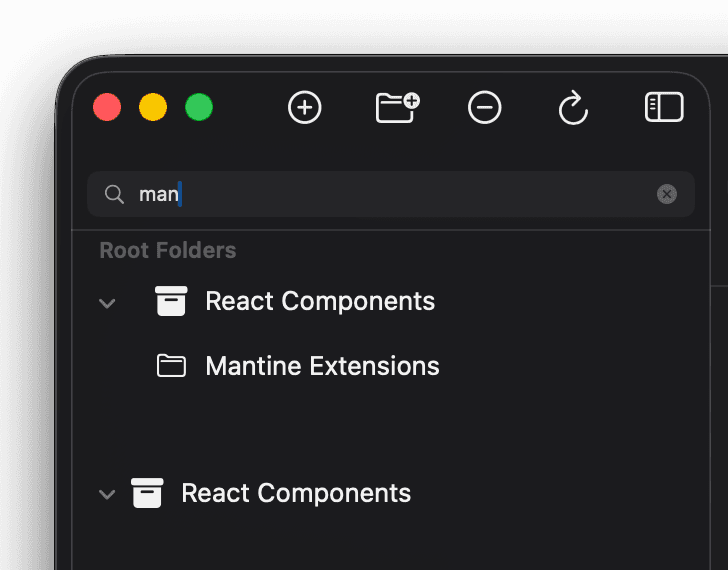Maximize the window with green button
Image resolution: width=728 pixels, height=570 pixels.
199,107
